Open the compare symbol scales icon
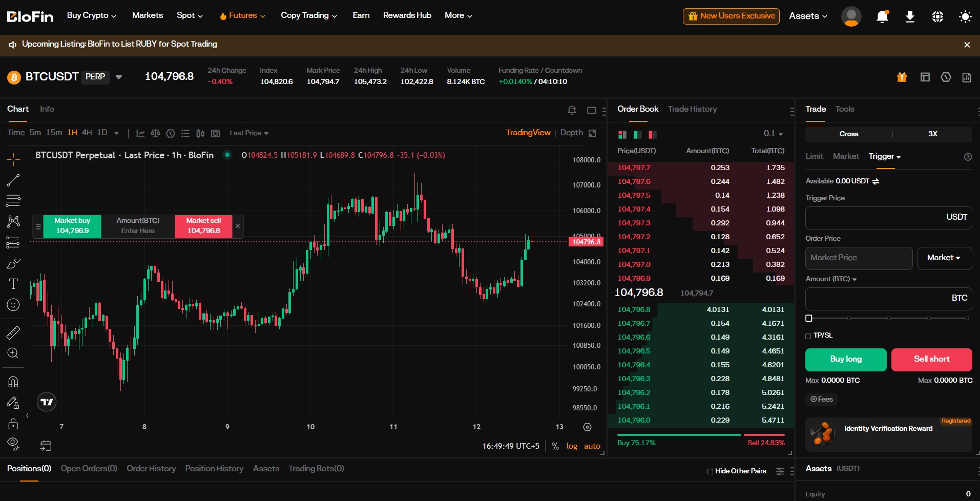980x501 pixels. coord(156,133)
